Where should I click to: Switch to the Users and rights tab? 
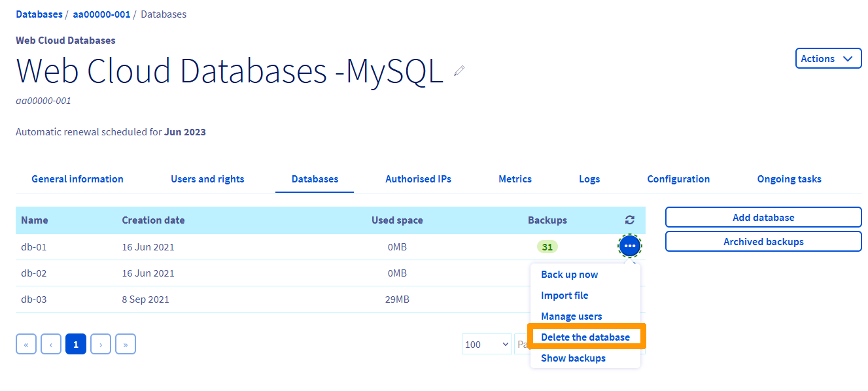click(x=207, y=178)
